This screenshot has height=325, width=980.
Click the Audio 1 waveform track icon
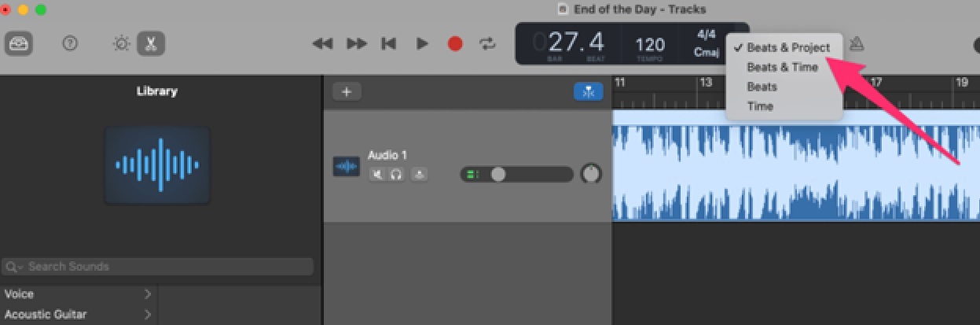[347, 166]
